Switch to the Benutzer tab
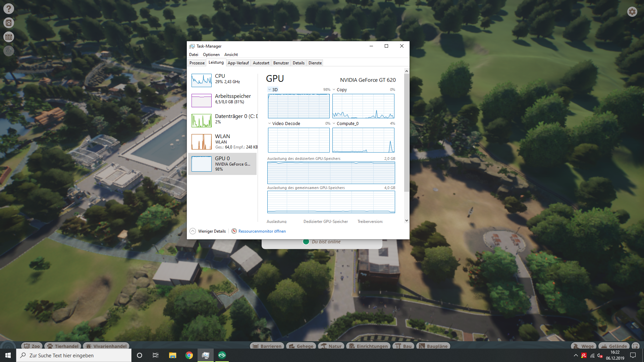 click(x=281, y=63)
